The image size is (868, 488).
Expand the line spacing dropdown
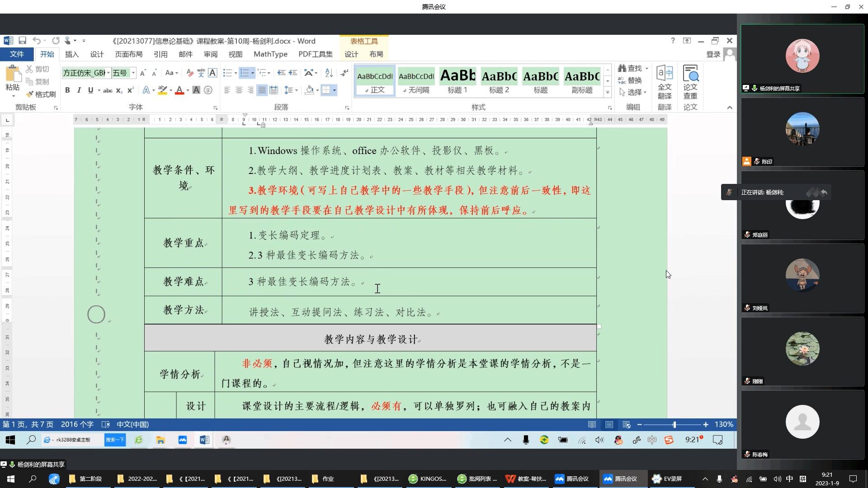pos(296,90)
